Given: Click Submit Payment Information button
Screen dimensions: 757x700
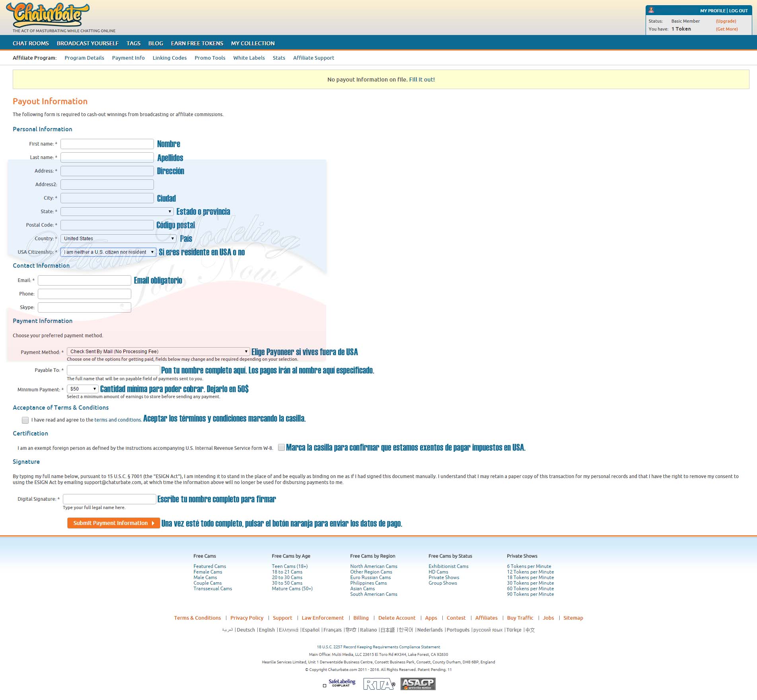Looking at the screenshot, I should (x=113, y=523).
